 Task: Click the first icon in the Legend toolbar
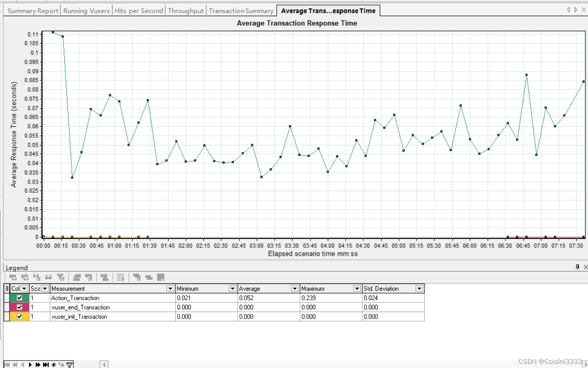13,277
